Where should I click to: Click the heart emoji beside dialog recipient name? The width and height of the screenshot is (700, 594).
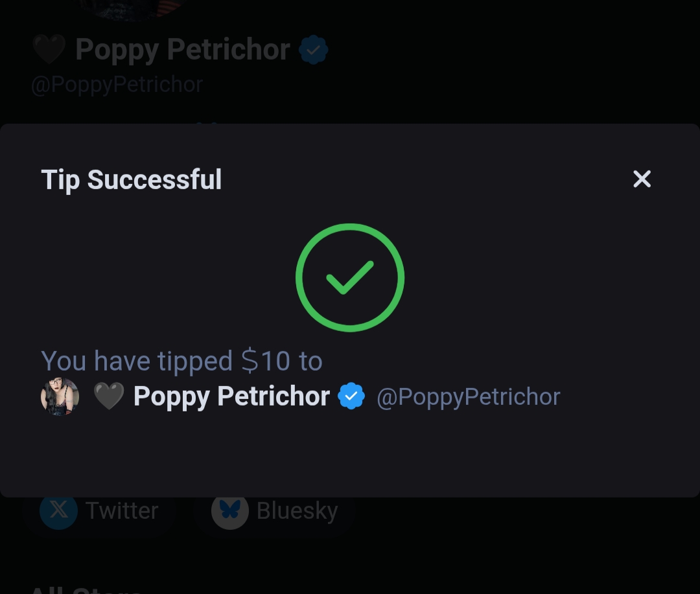(109, 396)
